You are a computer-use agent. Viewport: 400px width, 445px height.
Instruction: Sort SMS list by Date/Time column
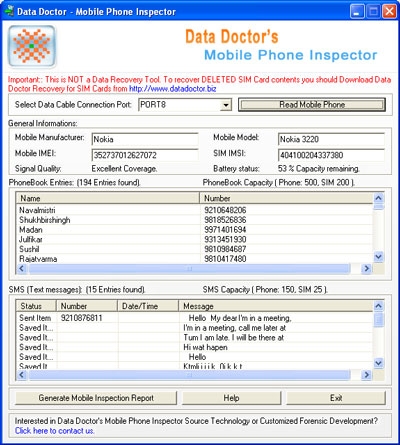tap(148, 306)
